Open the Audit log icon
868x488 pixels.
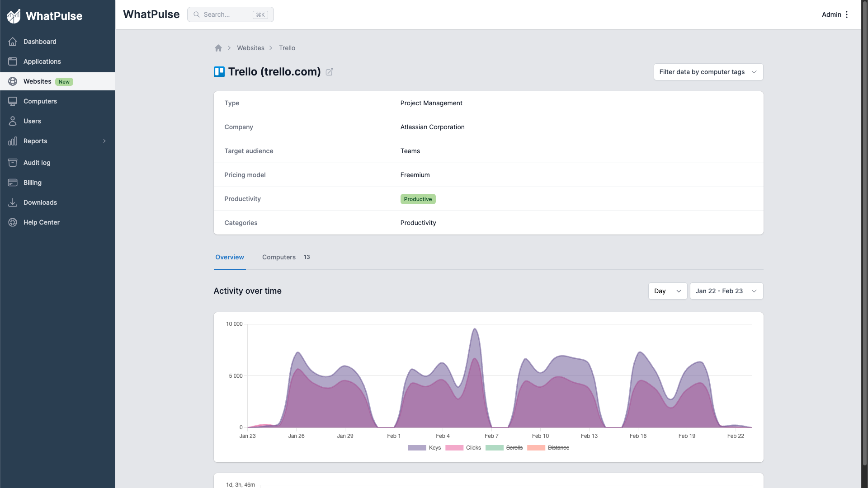coord(12,163)
